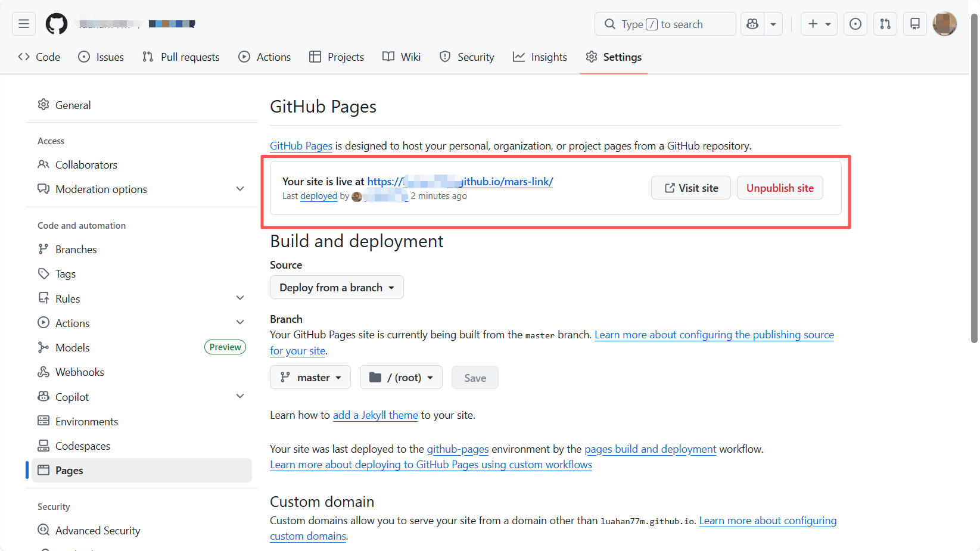Open the add a Jekyll theme link
980x551 pixels.
click(375, 415)
